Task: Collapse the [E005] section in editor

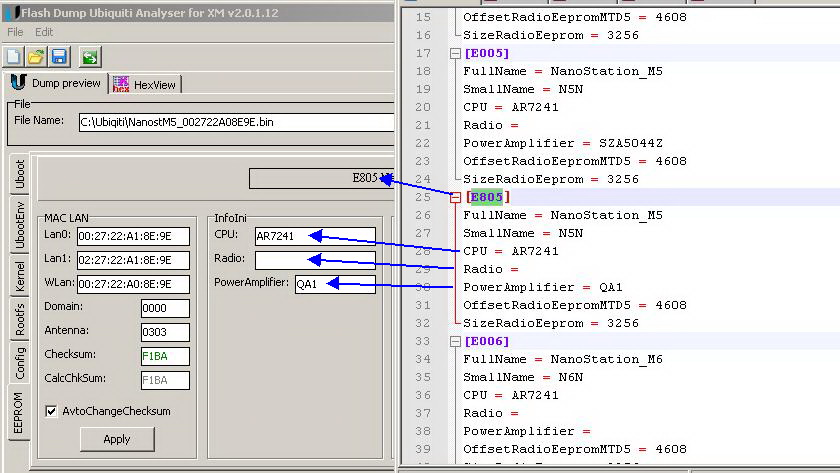Action: 455,54
